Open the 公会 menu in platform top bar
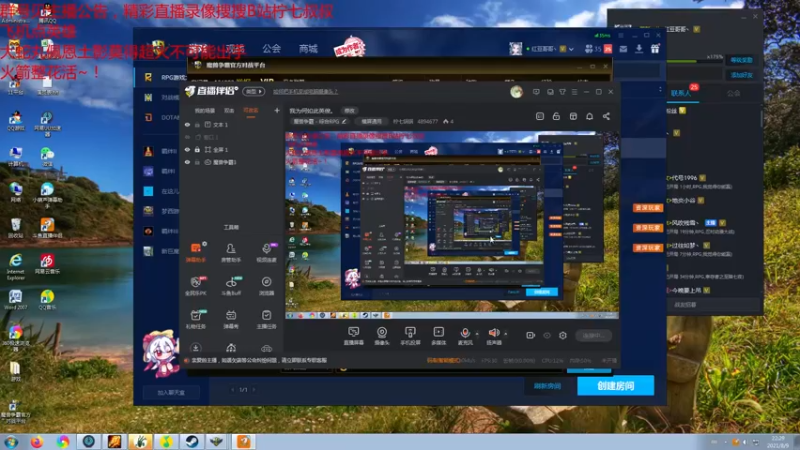Viewport: 800px width, 450px height. pyautogui.click(x=271, y=48)
